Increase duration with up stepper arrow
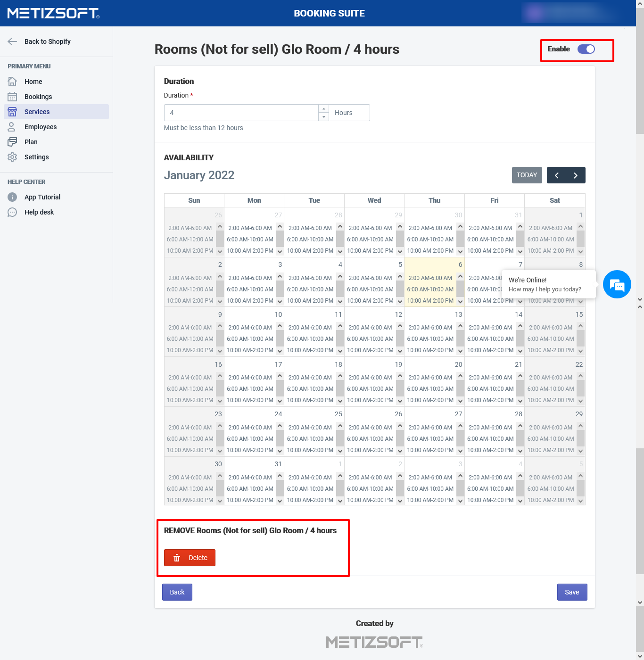The width and height of the screenshot is (644, 660). point(323,109)
